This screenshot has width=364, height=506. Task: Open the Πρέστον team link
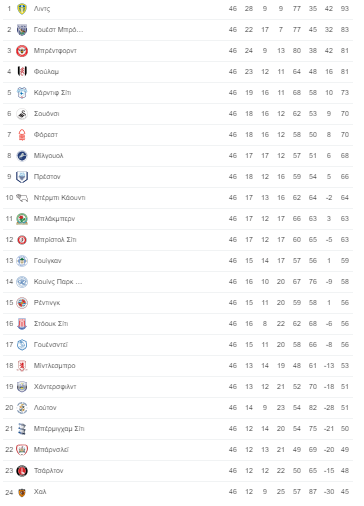pos(47,177)
